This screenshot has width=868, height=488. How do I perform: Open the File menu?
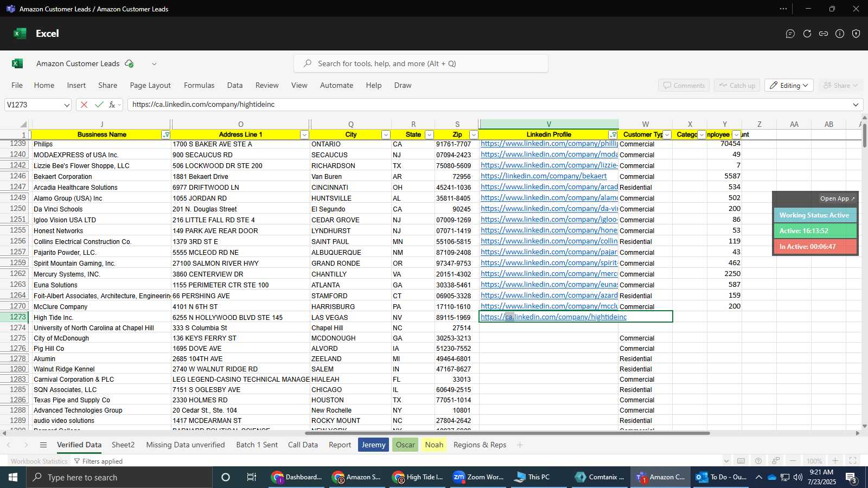(17, 86)
